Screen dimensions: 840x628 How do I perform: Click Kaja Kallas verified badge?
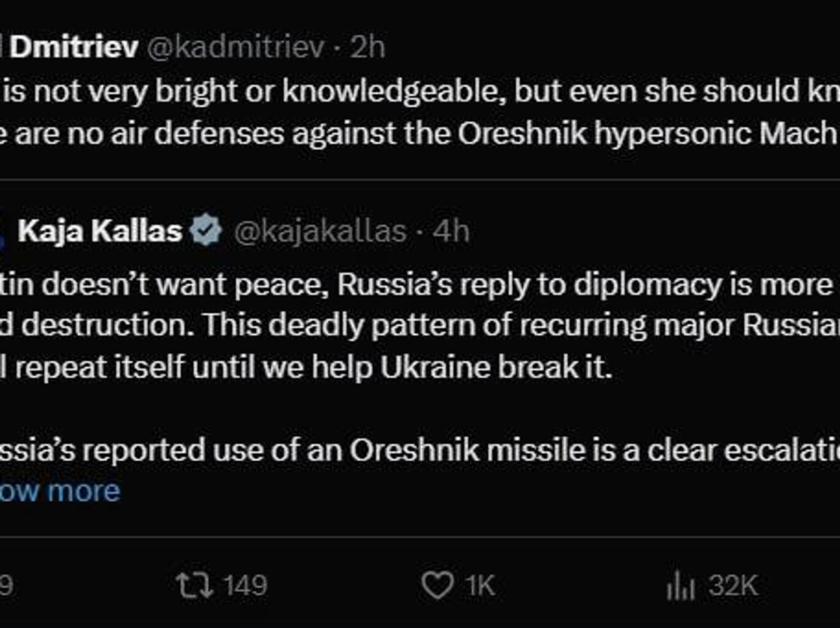pyautogui.click(x=206, y=231)
